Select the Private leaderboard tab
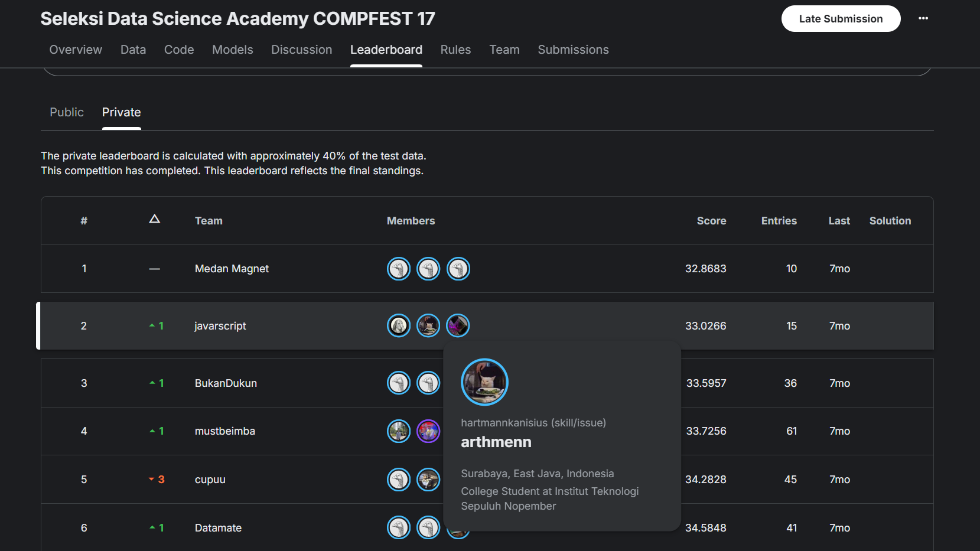Image resolution: width=980 pixels, height=551 pixels. tap(122, 112)
